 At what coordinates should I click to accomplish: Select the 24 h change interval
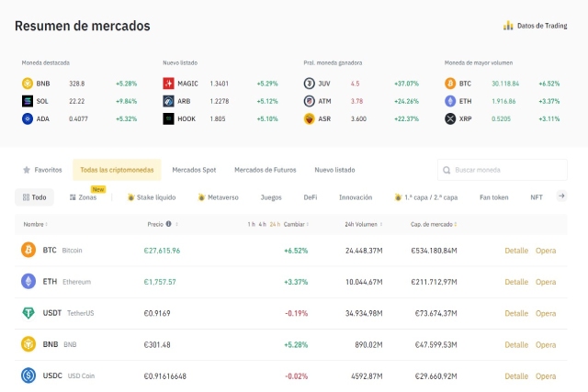click(x=275, y=224)
